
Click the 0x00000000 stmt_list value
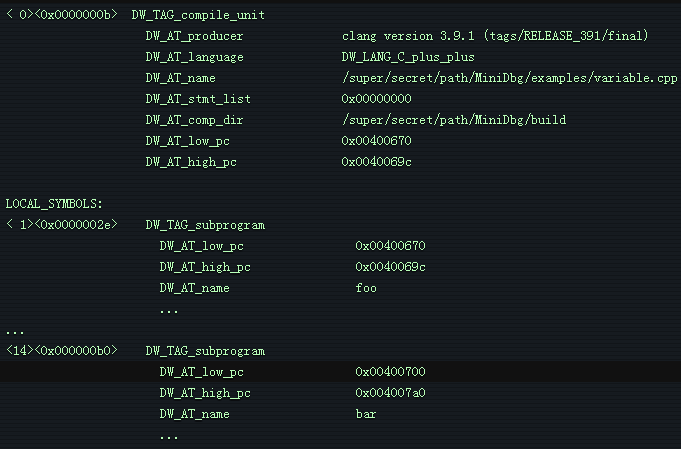point(376,99)
